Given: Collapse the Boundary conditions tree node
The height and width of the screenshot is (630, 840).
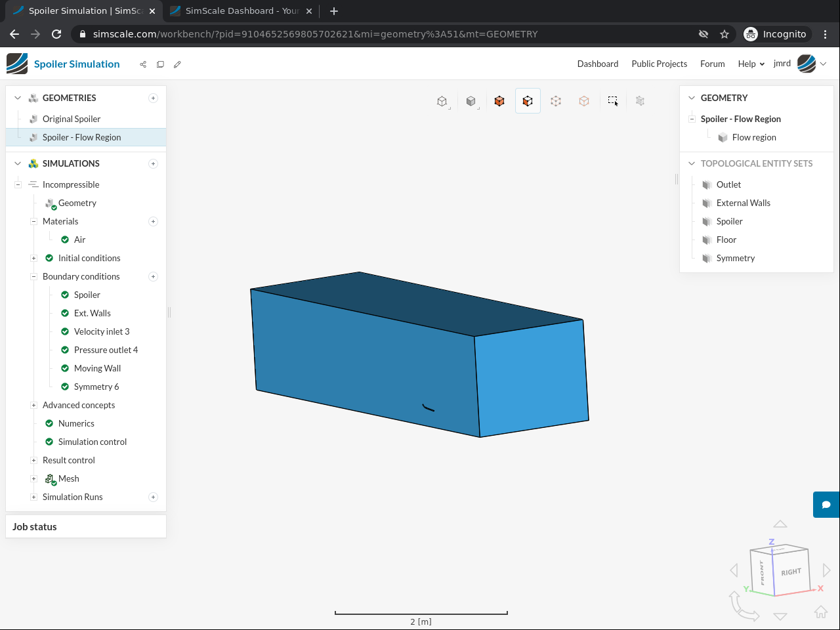Looking at the screenshot, I should tap(33, 276).
